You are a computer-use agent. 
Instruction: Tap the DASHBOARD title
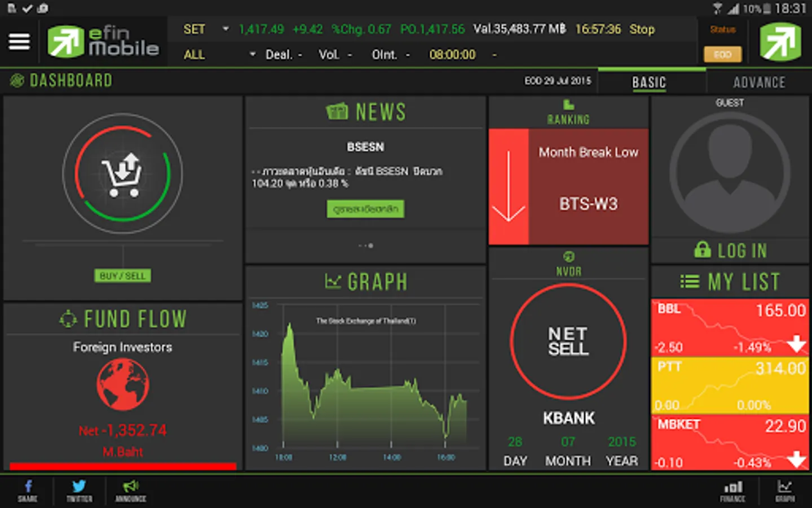71,81
